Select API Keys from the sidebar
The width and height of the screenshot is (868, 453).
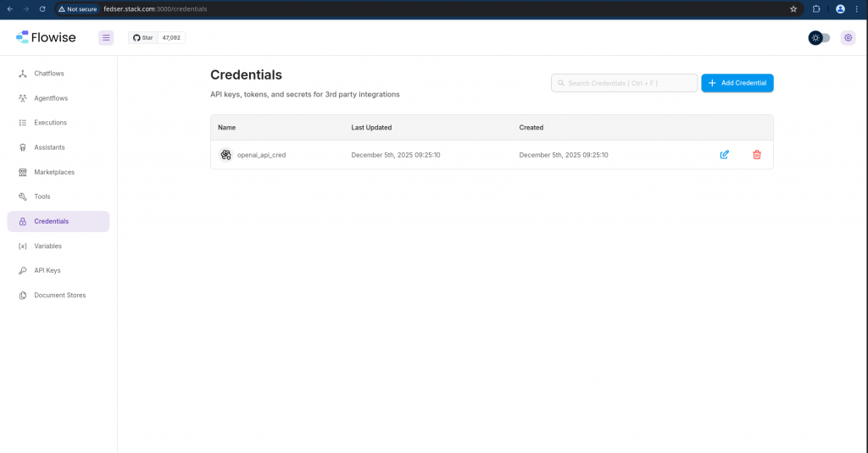47,271
